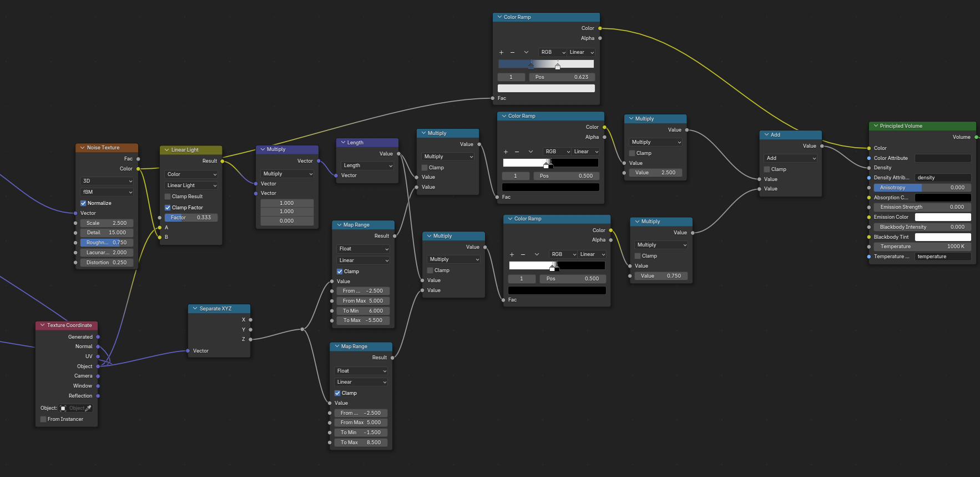The image size is (980, 477).
Task: Remove a color stop in the topmost Color Ramp
Action: 512,53
